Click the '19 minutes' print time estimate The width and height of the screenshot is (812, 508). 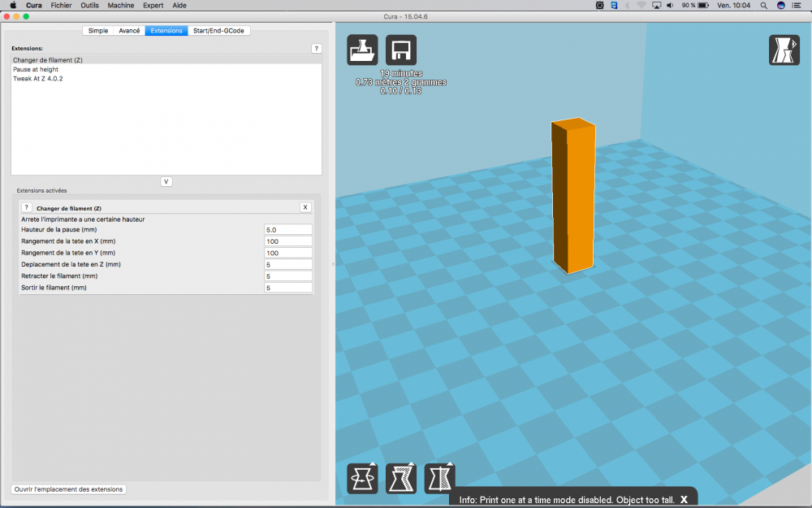coord(401,74)
